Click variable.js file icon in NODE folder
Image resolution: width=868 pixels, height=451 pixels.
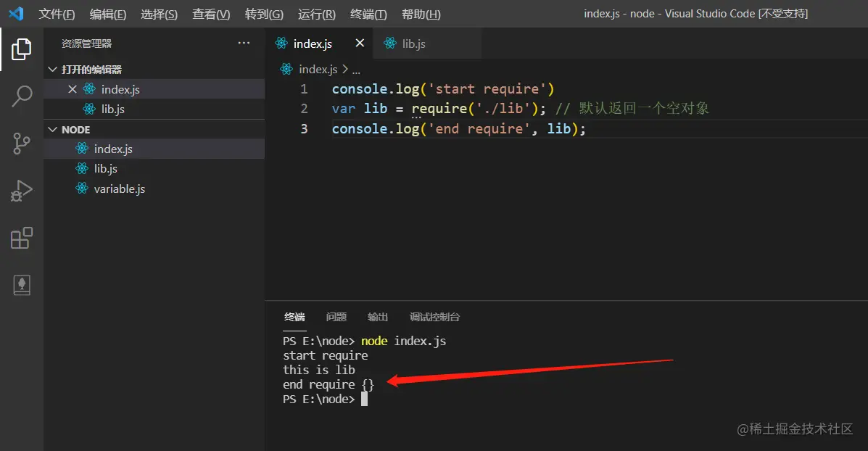82,188
